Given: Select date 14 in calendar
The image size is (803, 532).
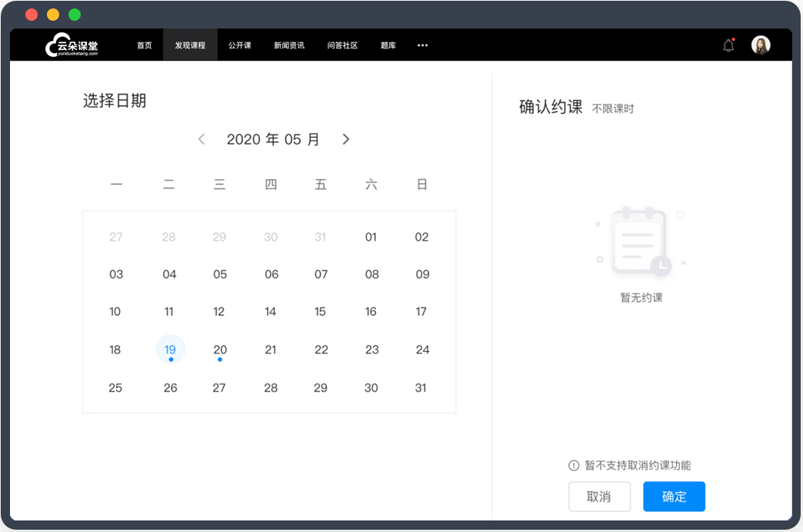Looking at the screenshot, I should (x=271, y=312).
